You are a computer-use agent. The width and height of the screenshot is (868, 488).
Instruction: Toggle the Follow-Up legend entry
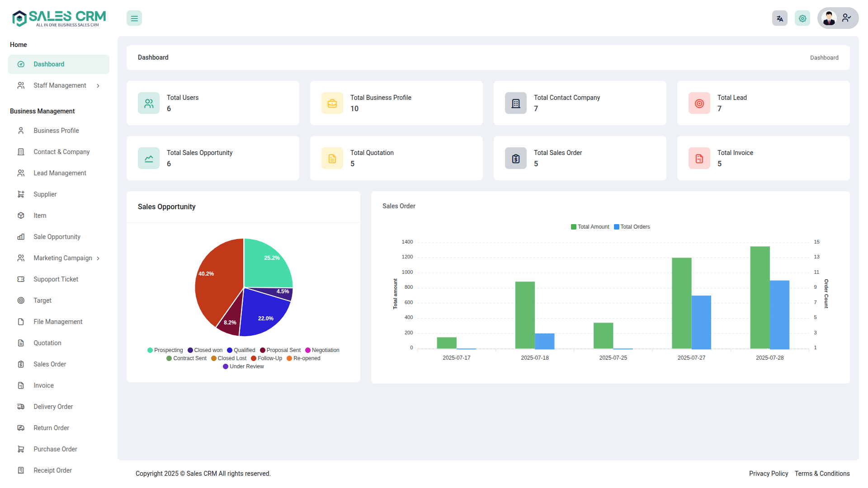pos(266,358)
